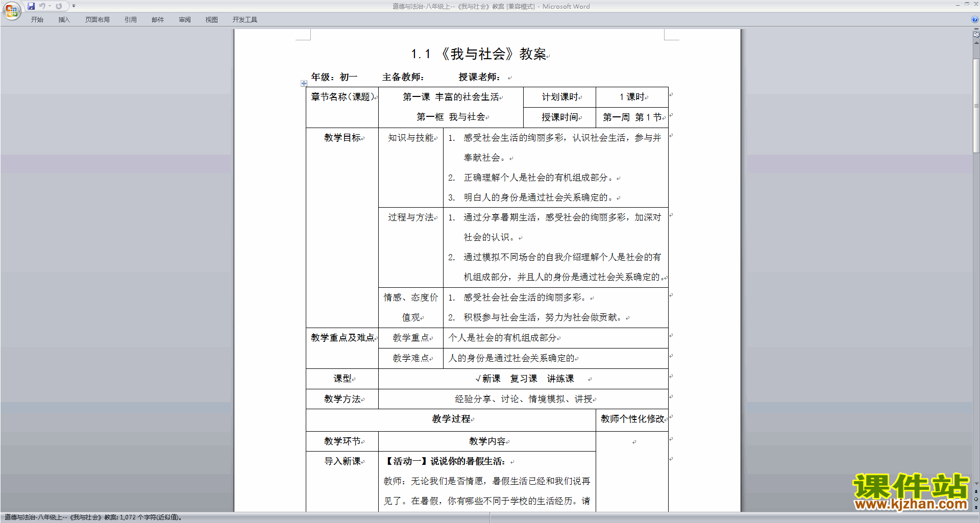The height and width of the screenshot is (523, 980).
Task: Click the cell 1 课时
Action: 632,97
